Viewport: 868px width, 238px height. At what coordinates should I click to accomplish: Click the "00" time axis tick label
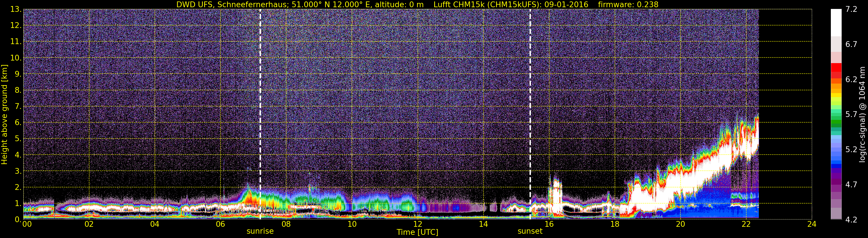point(27,224)
